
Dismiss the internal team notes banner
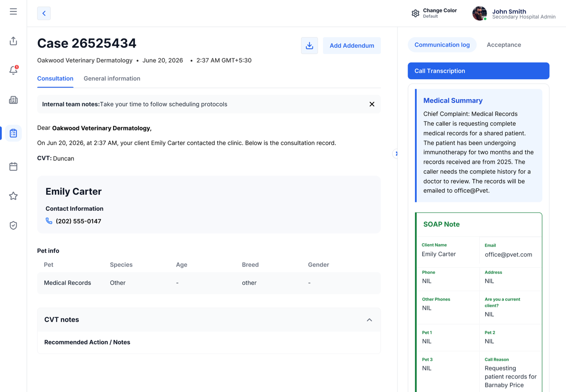372,104
